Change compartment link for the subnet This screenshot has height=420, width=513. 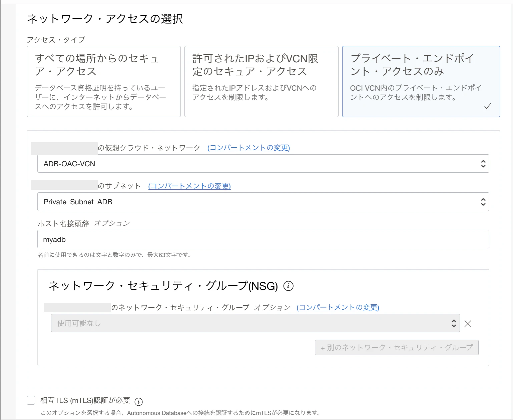click(x=189, y=186)
